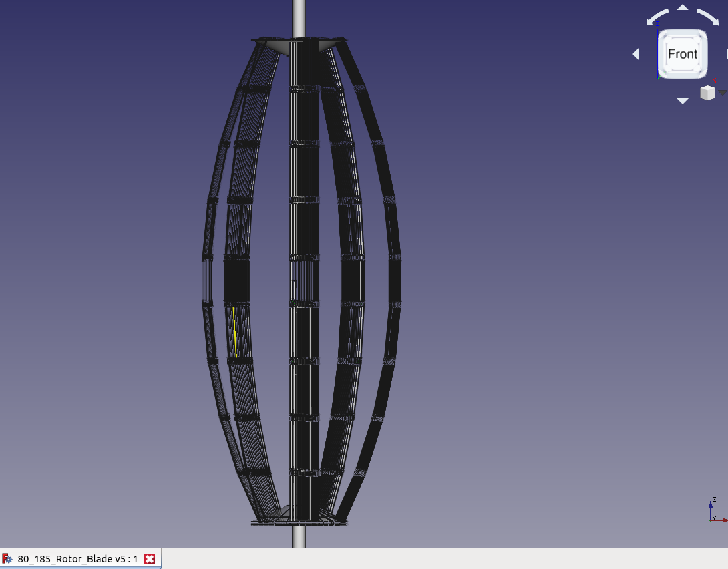This screenshot has width=728, height=569.
Task: Click the isometric mini-cube view icon
Action: 708,93
